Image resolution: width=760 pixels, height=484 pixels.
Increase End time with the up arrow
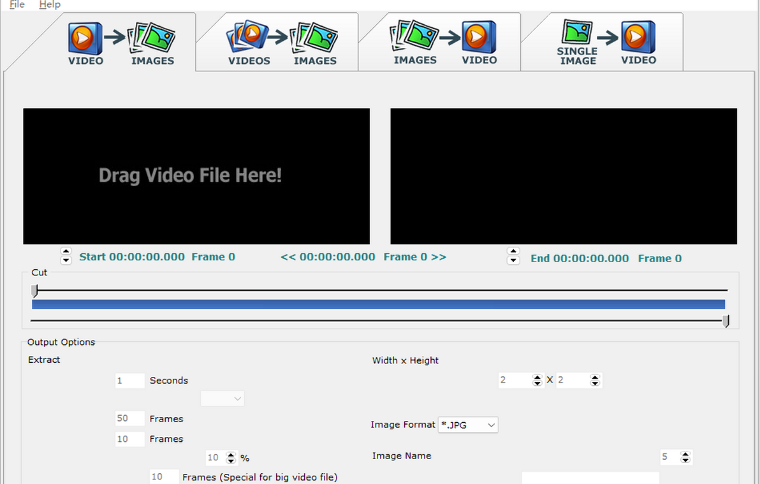coord(513,251)
